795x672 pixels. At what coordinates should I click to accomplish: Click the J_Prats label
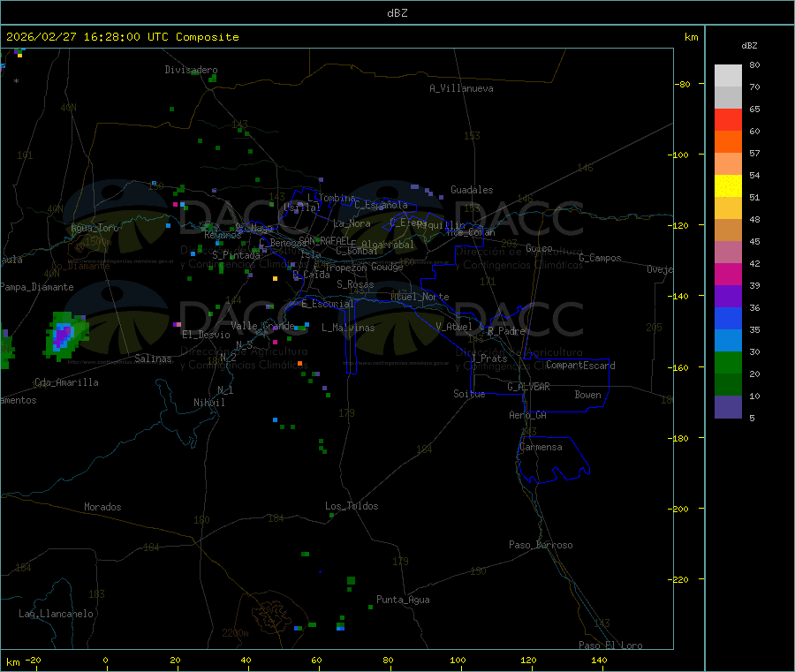click(488, 359)
